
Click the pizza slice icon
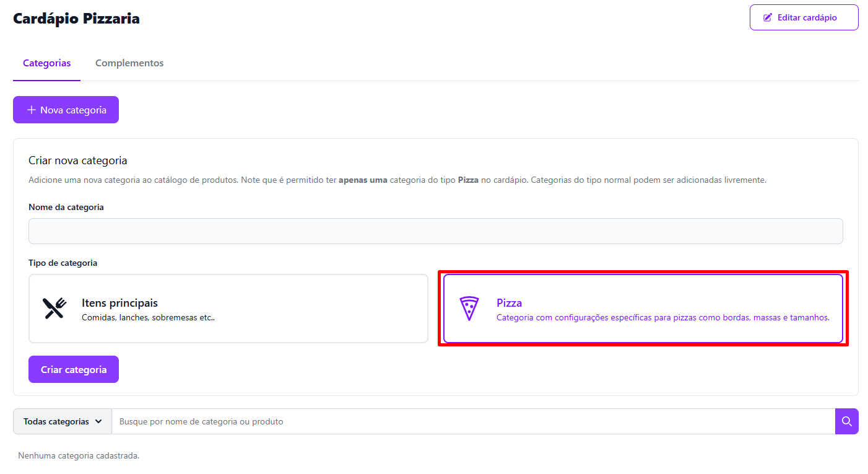[469, 309]
